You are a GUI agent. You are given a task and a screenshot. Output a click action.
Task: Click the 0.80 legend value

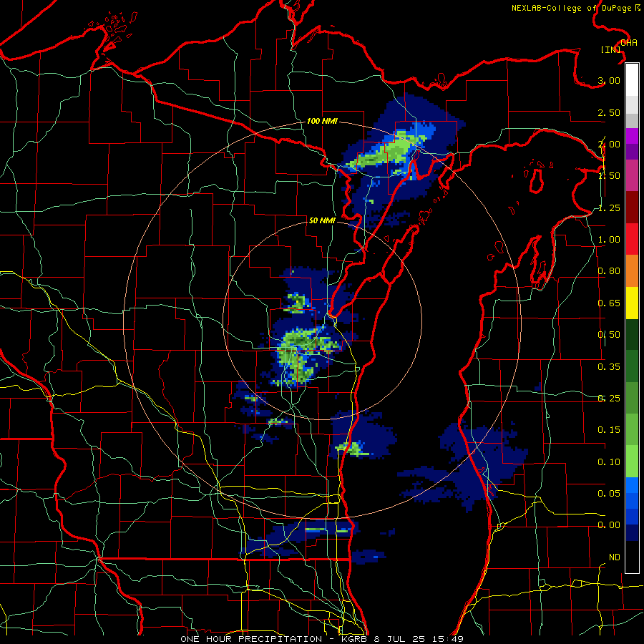[x=609, y=271]
